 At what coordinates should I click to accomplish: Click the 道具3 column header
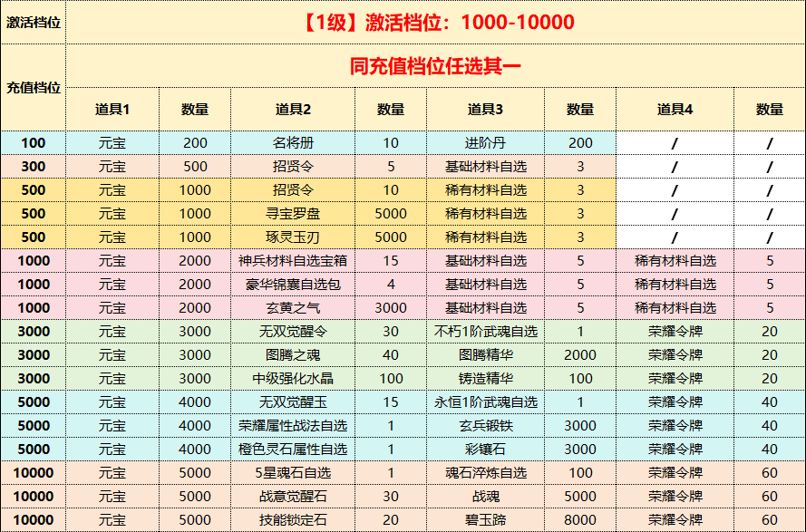(x=485, y=109)
